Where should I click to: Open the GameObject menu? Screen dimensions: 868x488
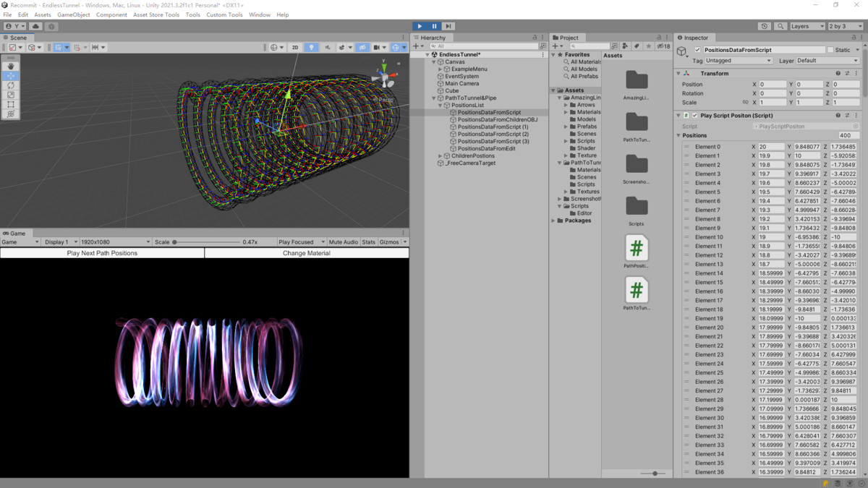point(73,14)
